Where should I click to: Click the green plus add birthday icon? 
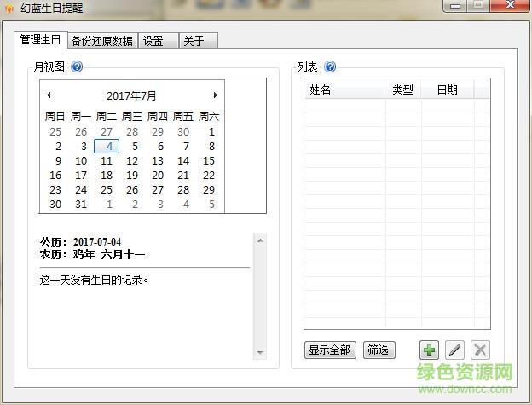pyautogui.click(x=429, y=350)
